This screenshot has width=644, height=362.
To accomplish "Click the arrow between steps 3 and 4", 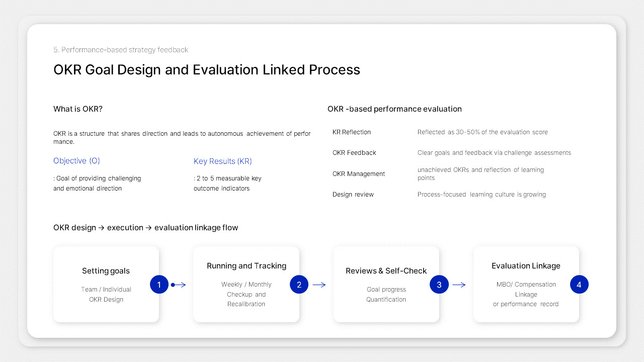I will click(x=459, y=284).
